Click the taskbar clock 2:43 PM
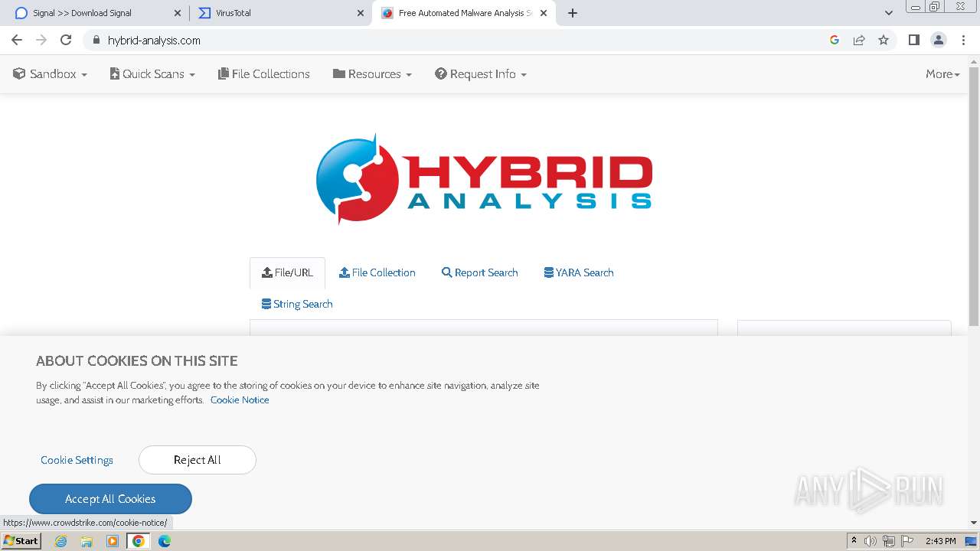Image resolution: width=980 pixels, height=551 pixels. pos(940,541)
